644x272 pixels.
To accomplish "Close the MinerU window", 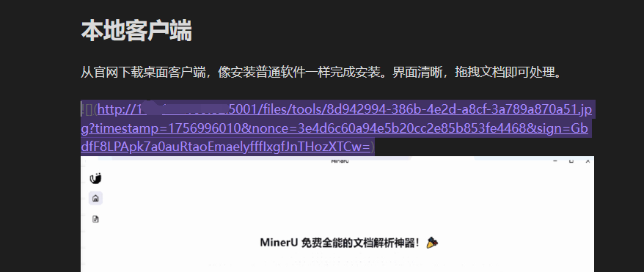I will click(x=588, y=161).
